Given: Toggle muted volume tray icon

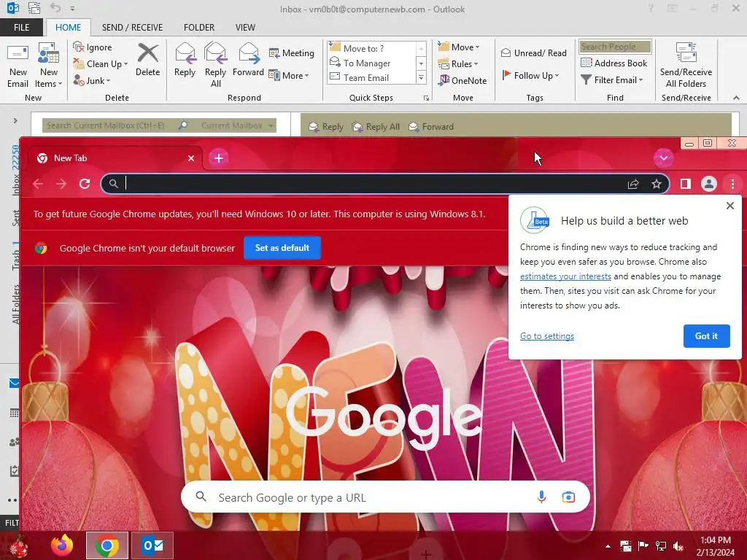Looking at the screenshot, I should [x=678, y=546].
